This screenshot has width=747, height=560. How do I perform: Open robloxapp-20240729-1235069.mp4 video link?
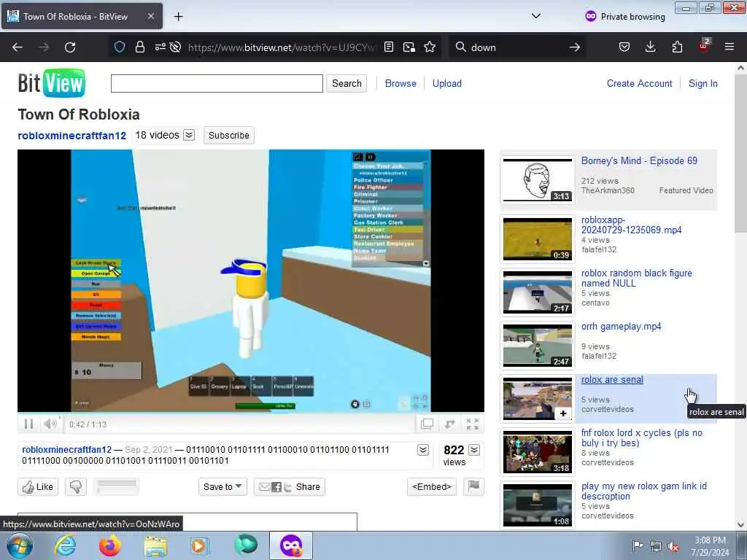click(x=631, y=225)
